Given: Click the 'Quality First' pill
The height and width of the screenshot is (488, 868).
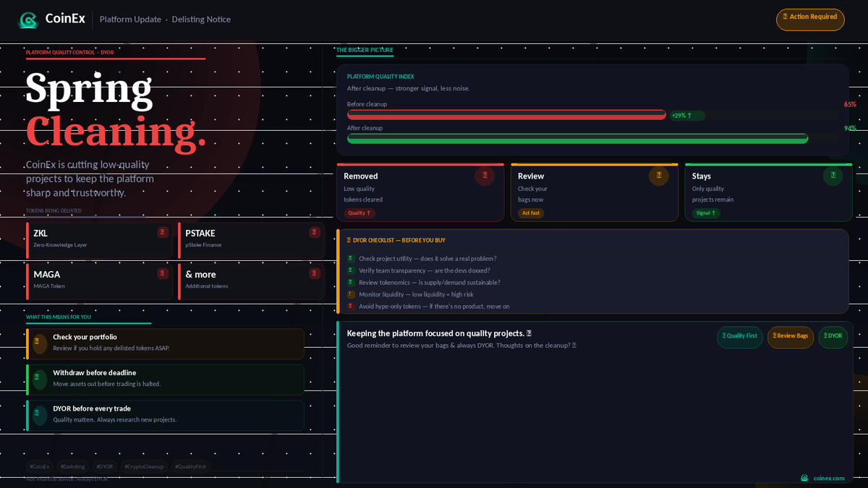Looking at the screenshot, I should pyautogui.click(x=740, y=337).
